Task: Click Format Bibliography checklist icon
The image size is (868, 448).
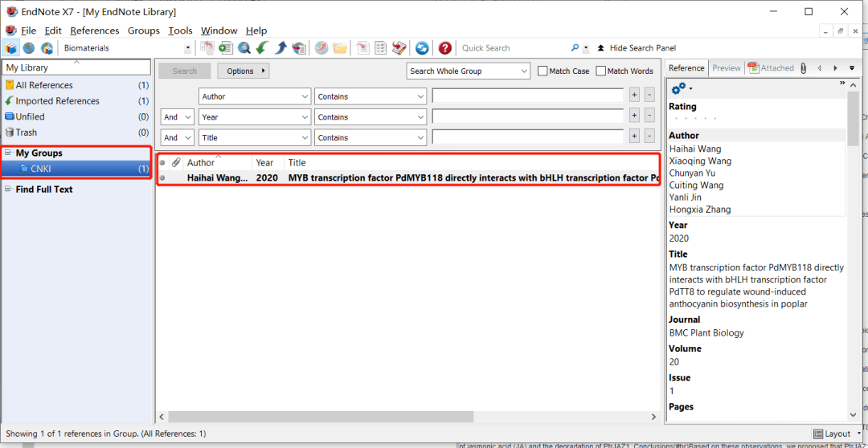Action: [381, 48]
